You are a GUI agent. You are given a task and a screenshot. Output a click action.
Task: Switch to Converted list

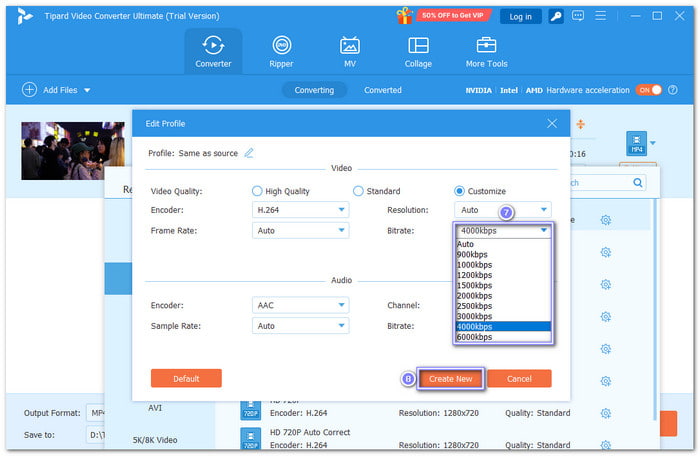[x=383, y=90]
